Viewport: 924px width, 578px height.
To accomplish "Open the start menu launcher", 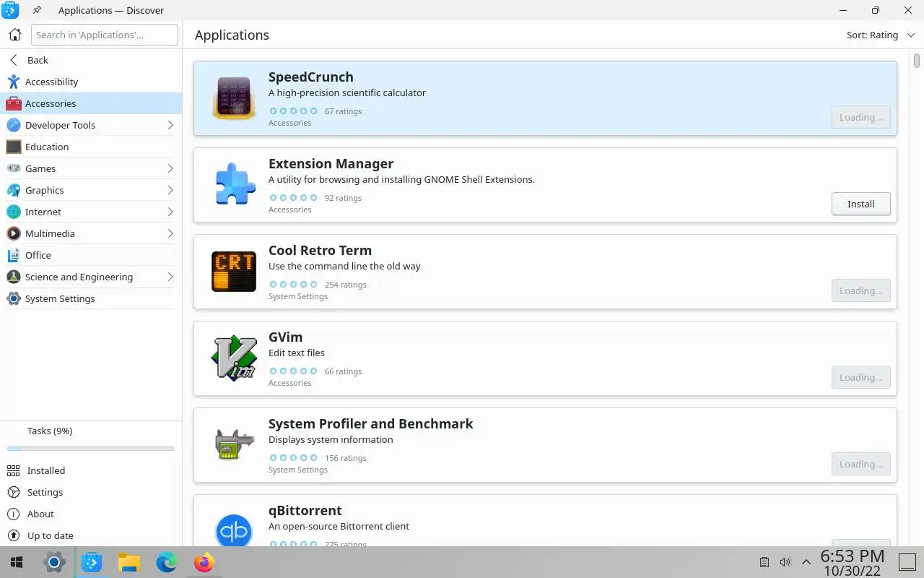I will (17, 562).
